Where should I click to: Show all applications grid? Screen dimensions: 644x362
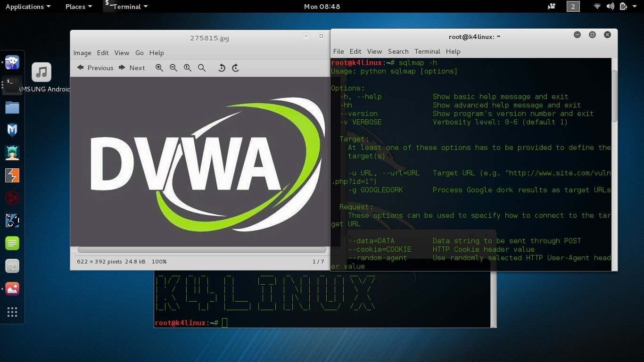[x=12, y=312]
